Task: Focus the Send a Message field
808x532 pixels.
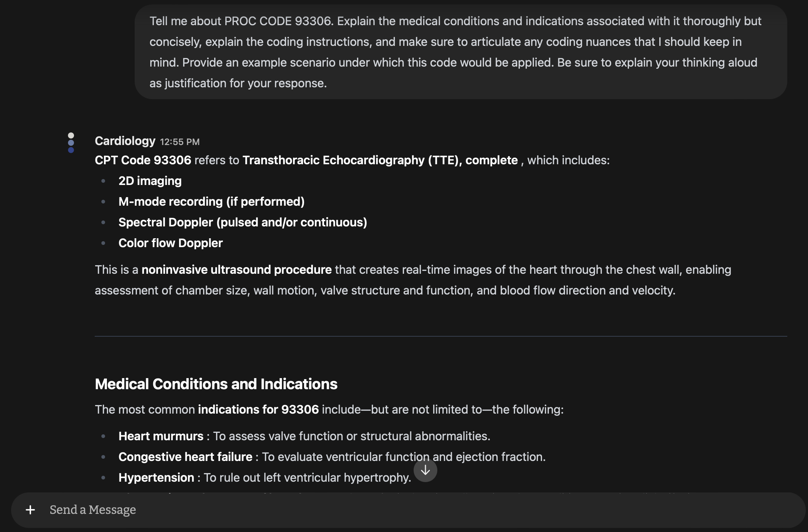Action: tap(407, 510)
